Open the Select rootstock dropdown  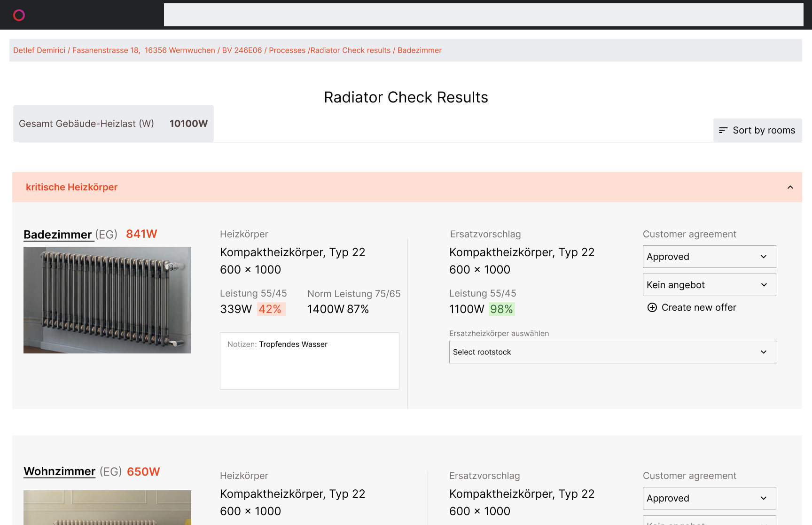(x=613, y=352)
